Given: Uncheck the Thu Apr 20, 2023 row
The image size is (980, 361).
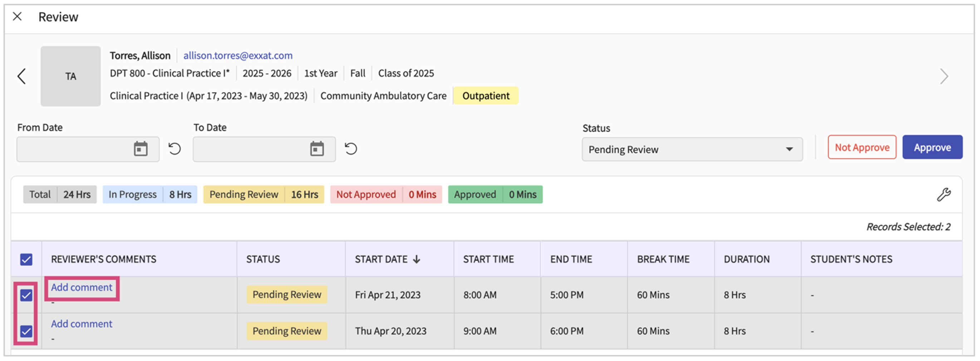Looking at the screenshot, I should (x=26, y=331).
